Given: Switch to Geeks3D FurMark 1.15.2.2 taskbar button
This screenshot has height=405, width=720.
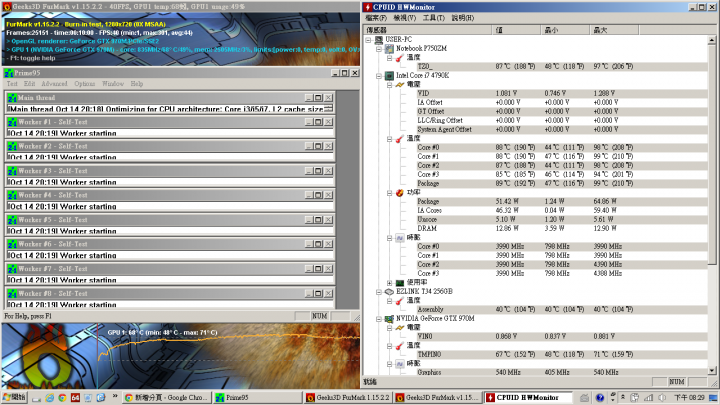Looking at the screenshot, I should click(x=348, y=398).
